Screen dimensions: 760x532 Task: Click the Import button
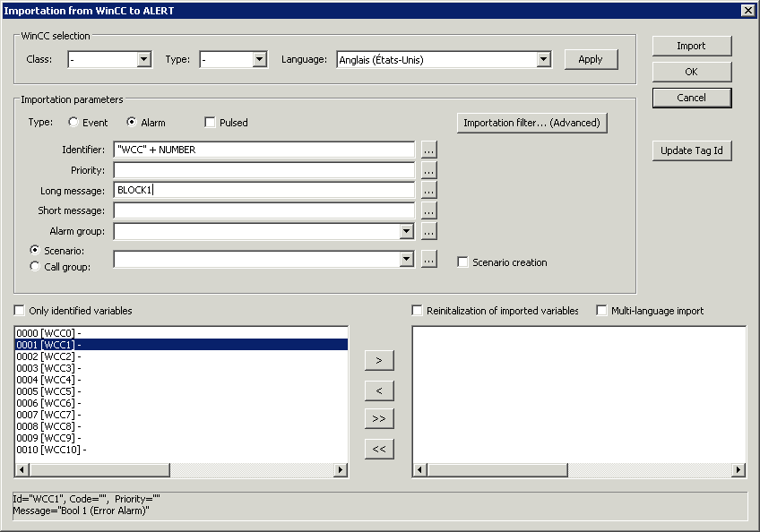(691, 46)
